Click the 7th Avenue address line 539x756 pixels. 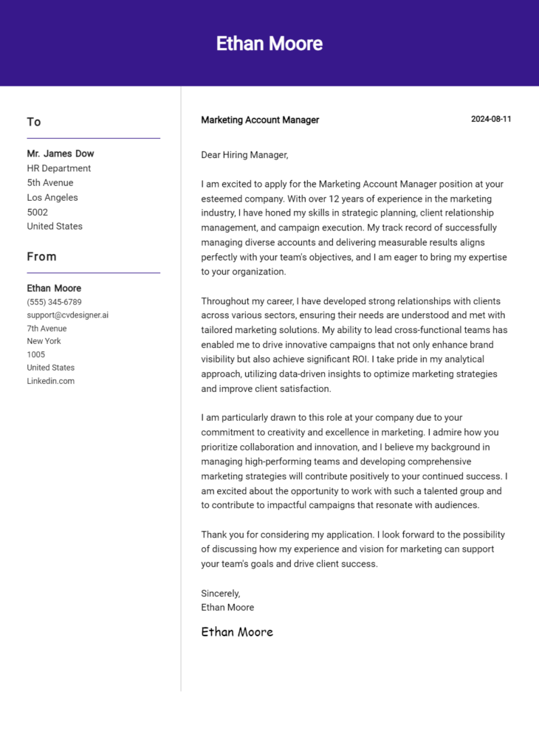47,329
